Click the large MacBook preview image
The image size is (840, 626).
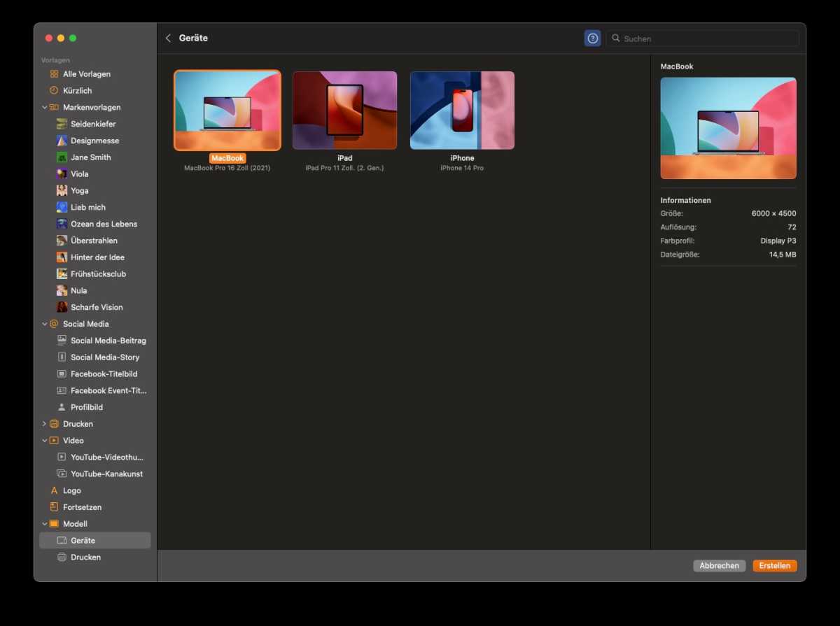pos(729,128)
